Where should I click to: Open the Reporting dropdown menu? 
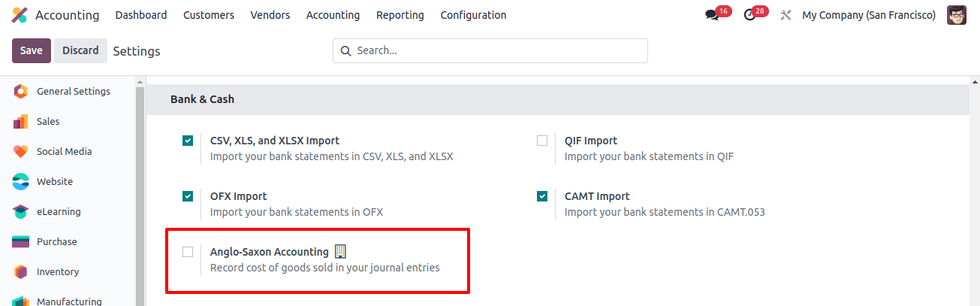(x=400, y=15)
